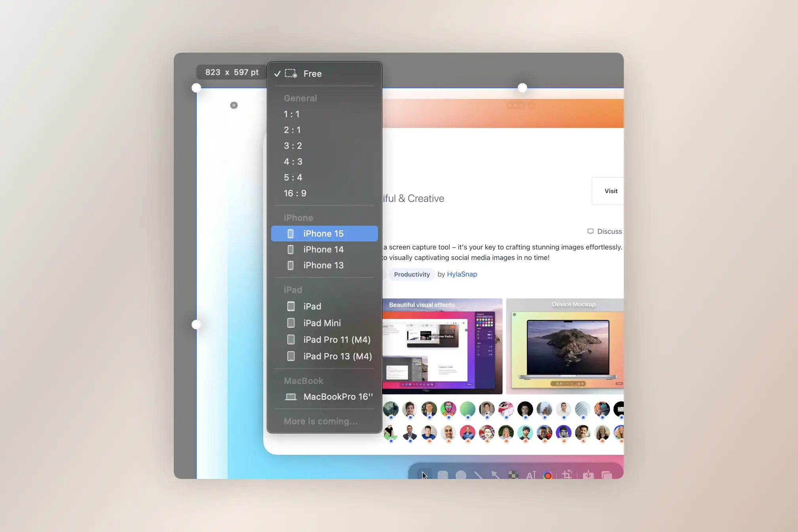Select 16:9 aspect ratio preset
The image size is (798, 532).
[294, 193]
